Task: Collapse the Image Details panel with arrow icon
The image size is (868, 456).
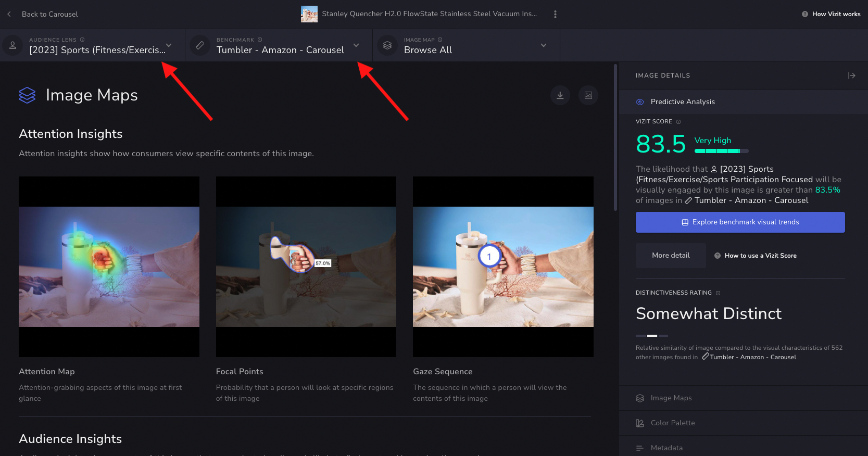Action: [x=851, y=75]
